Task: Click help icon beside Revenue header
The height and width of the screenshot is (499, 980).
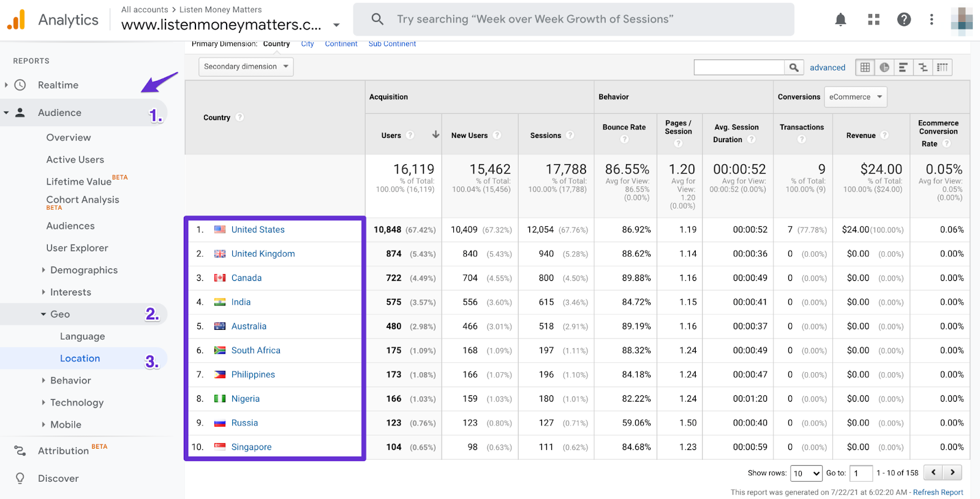Action: [x=884, y=135]
